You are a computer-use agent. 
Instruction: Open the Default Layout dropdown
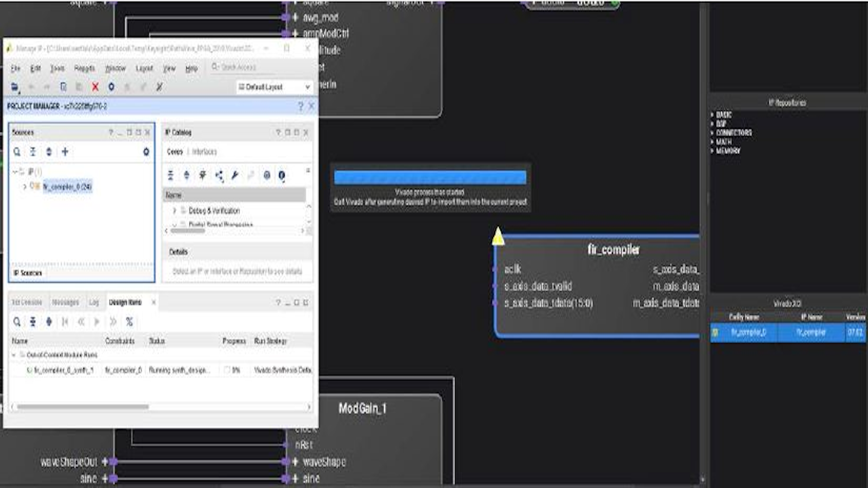click(274, 87)
